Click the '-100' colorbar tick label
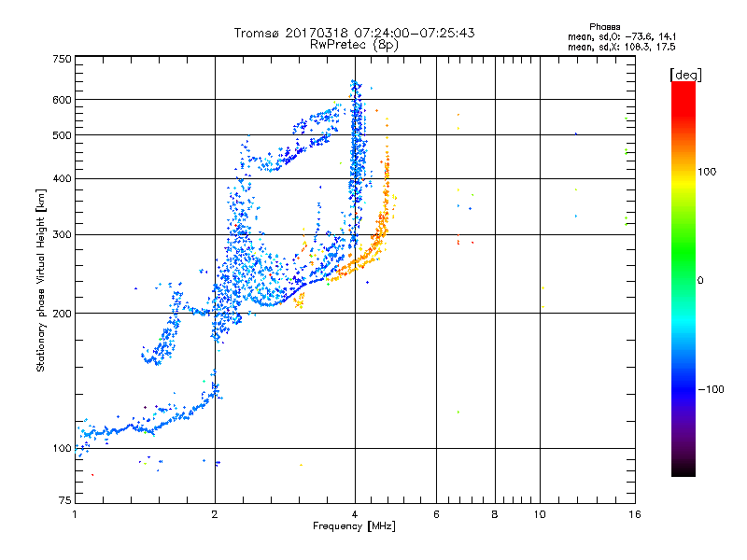Screen dimensions: 747x560 click(x=711, y=389)
